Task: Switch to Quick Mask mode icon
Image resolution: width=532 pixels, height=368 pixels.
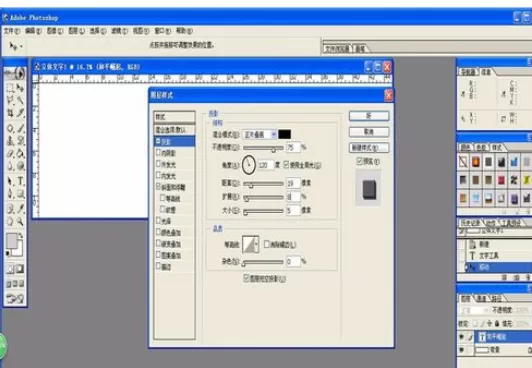Action: [x=20, y=269]
